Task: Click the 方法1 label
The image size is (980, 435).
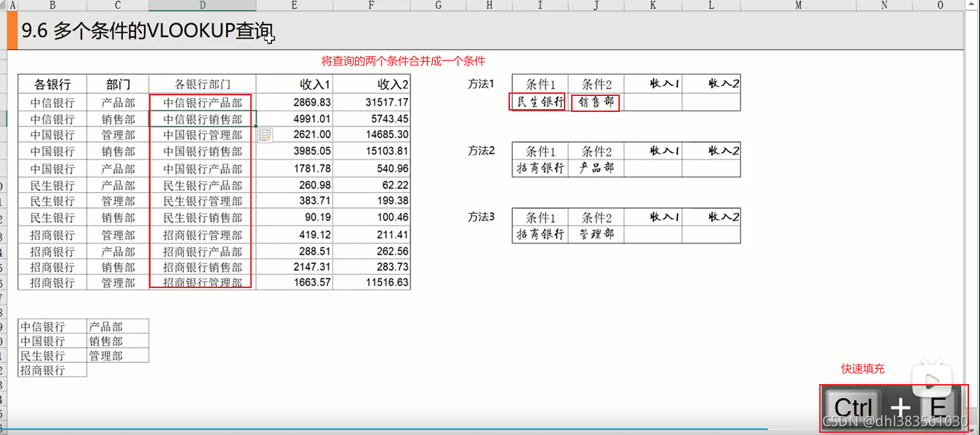Action: tap(481, 84)
